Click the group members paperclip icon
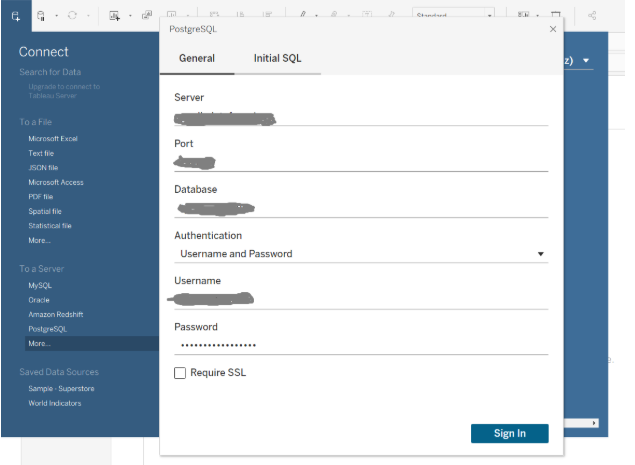 coord(334,15)
